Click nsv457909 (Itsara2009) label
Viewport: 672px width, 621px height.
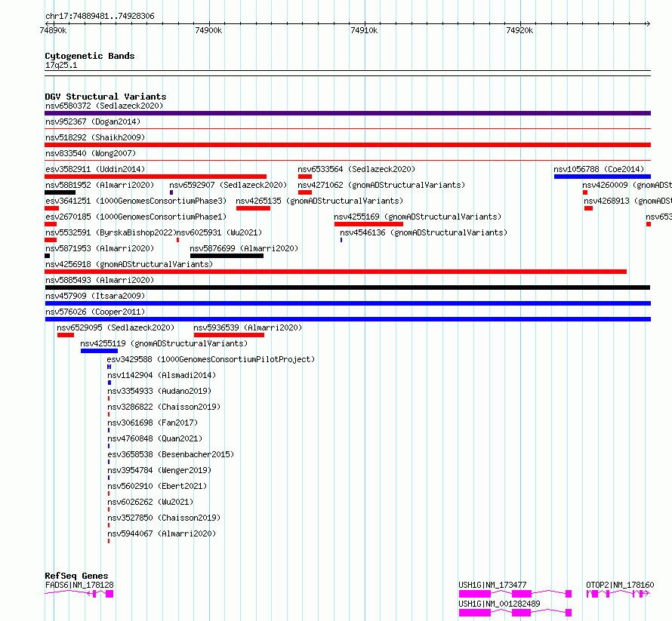point(95,296)
